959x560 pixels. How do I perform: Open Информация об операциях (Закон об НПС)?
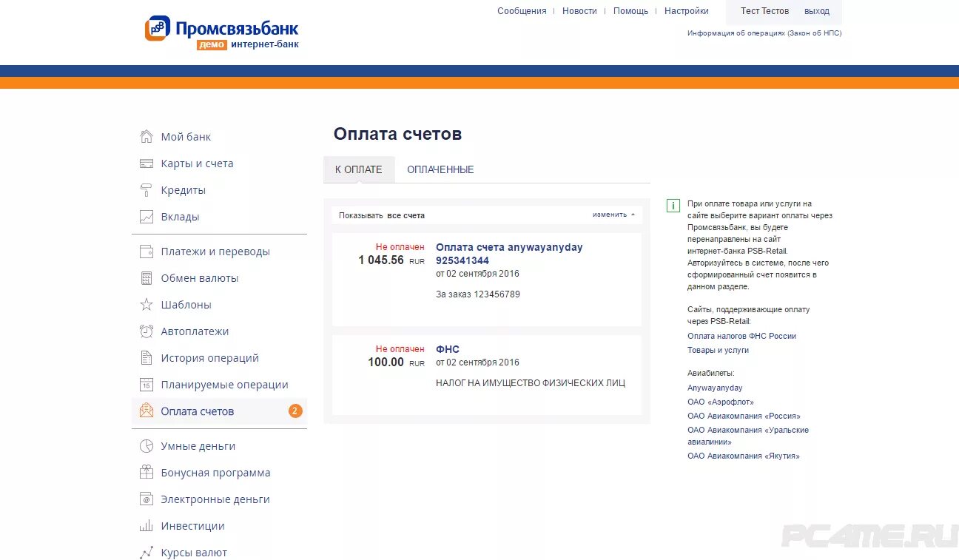764,33
